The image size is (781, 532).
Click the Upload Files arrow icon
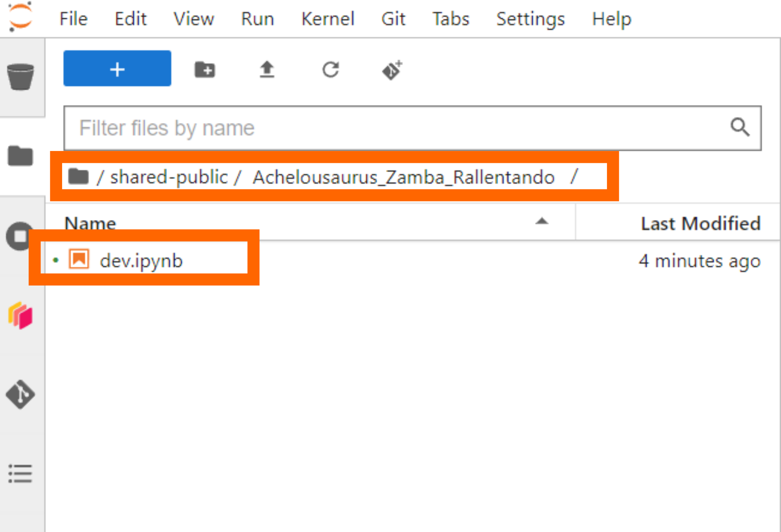coord(267,70)
